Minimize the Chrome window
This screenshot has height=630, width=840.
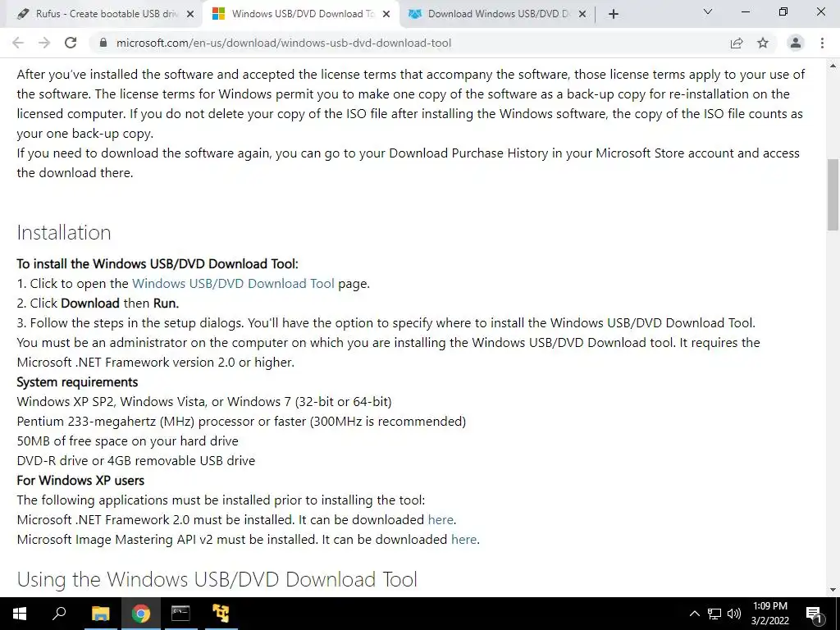click(x=746, y=11)
